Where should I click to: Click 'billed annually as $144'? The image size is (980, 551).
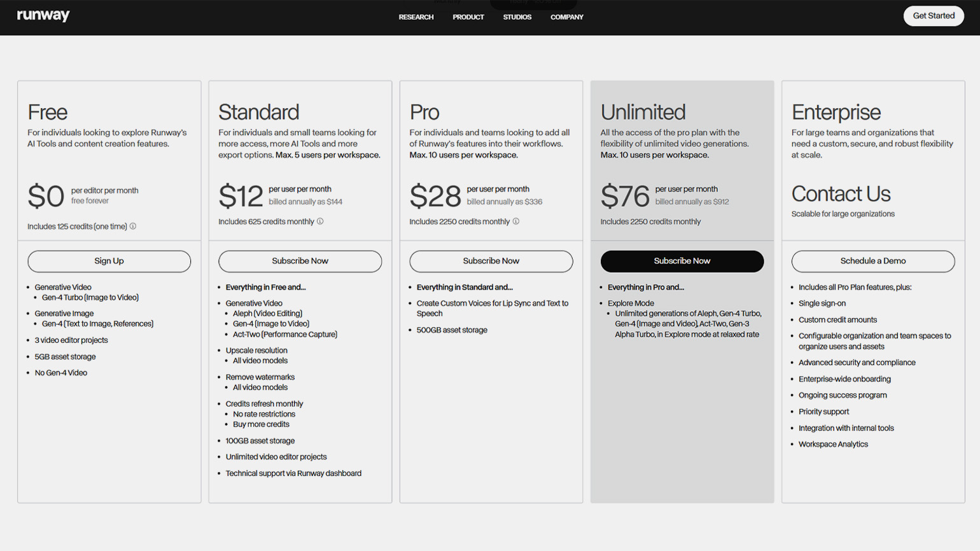(305, 202)
